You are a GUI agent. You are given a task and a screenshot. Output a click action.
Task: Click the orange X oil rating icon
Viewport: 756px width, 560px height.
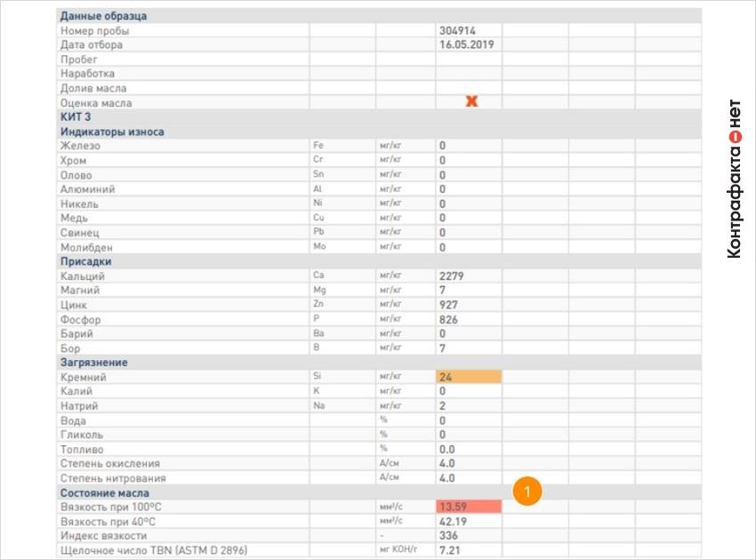pyautogui.click(x=471, y=101)
